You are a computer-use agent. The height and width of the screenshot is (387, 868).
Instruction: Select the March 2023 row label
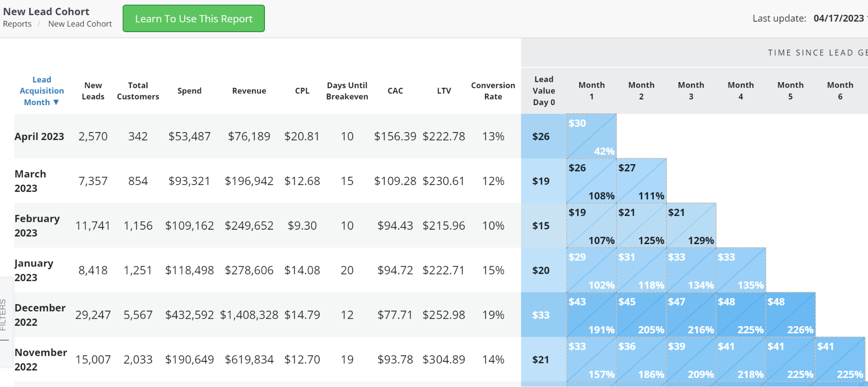click(30, 181)
